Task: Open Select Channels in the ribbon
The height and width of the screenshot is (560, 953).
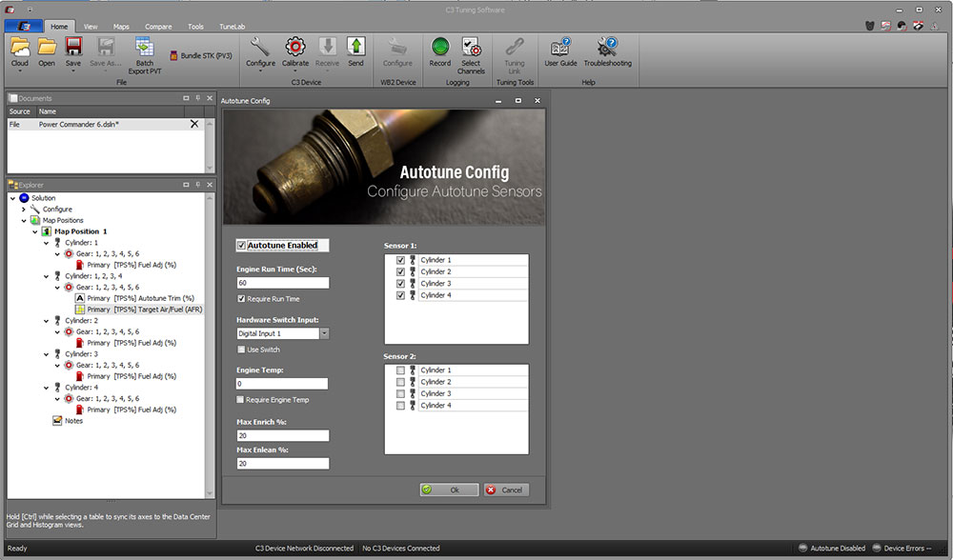Action: point(471,47)
